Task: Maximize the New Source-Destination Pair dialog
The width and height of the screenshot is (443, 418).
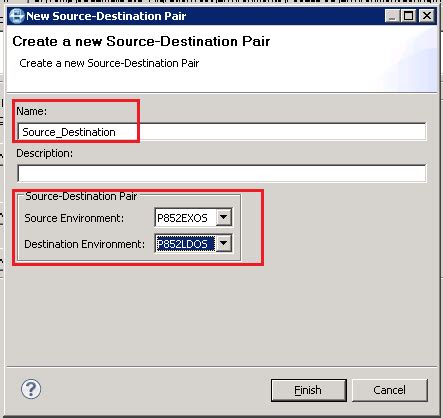Action: pyautogui.click(x=409, y=16)
